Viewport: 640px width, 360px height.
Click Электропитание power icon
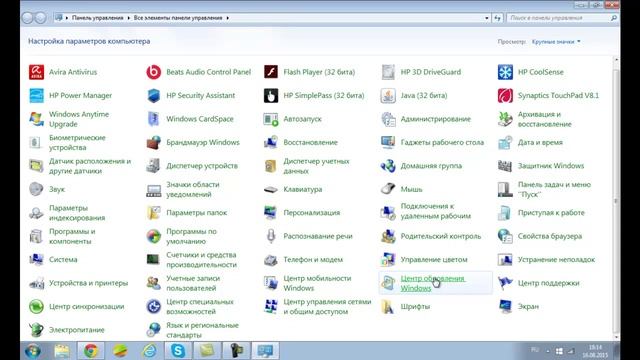click(x=36, y=330)
